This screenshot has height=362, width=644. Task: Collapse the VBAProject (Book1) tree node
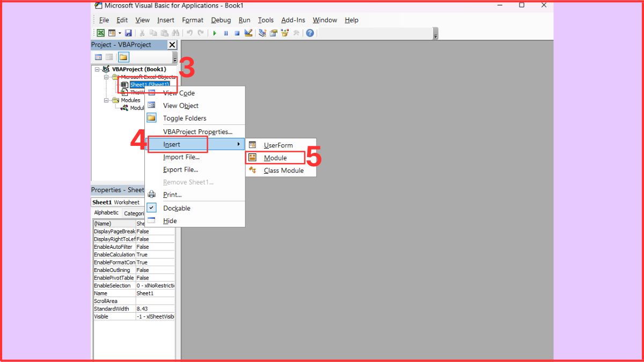[97, 69]
